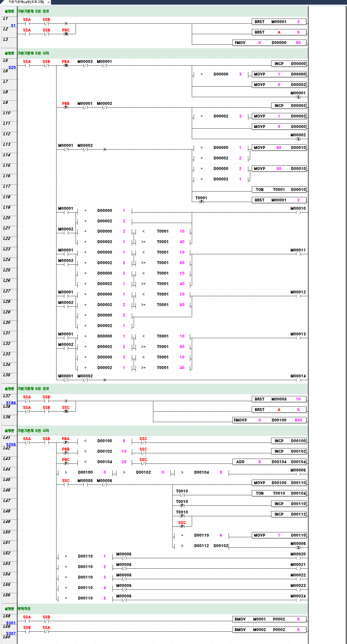347x644 pixels.
Task: Select the M00014 output coil
Action: click(x=298, y=380)
